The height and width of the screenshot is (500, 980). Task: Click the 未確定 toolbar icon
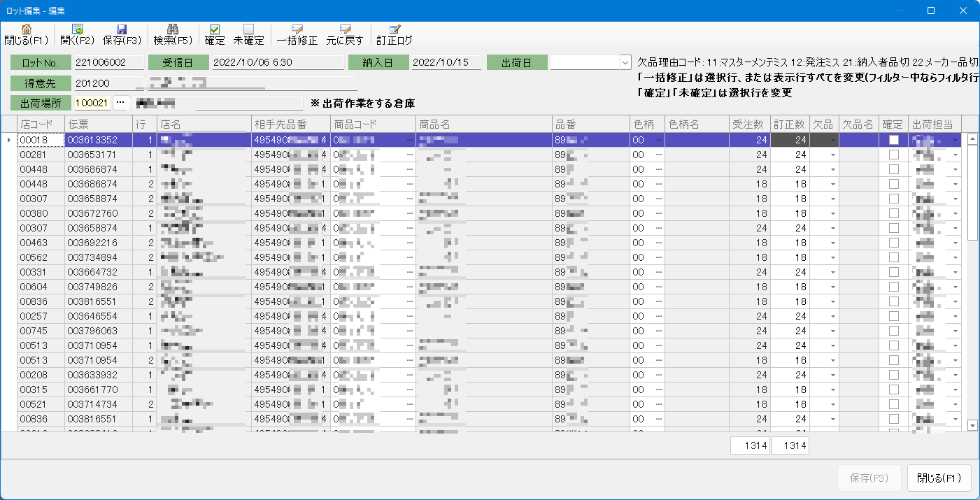click(248, 30)
